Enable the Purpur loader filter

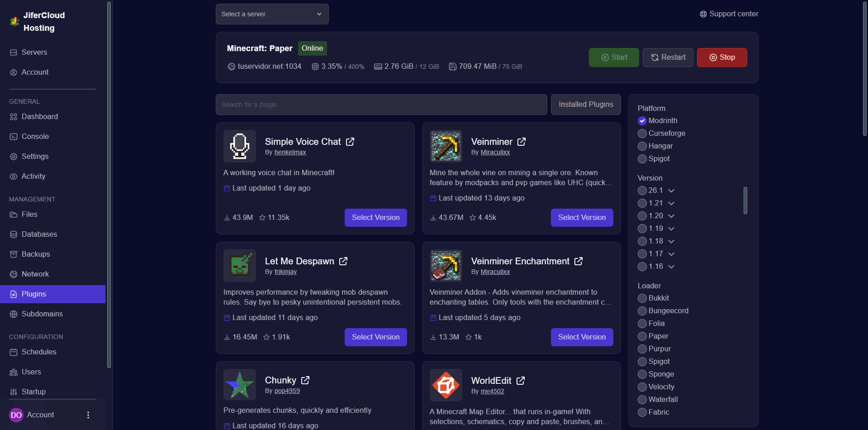click(x=642, y=349)
